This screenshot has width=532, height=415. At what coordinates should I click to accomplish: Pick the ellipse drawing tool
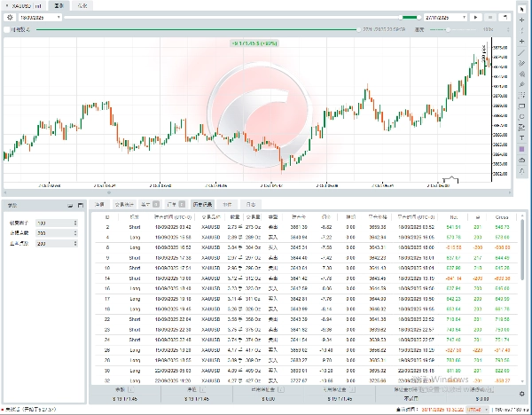tap(522, 117)
